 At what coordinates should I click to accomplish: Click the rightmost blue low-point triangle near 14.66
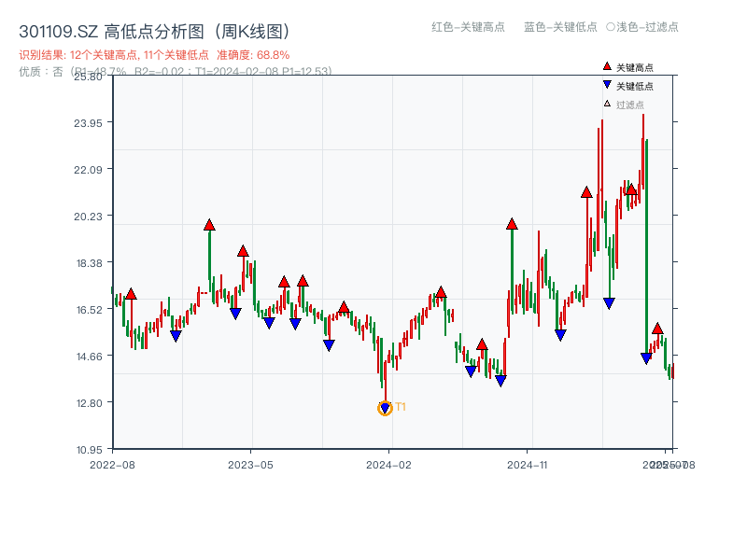click(646, 357)
